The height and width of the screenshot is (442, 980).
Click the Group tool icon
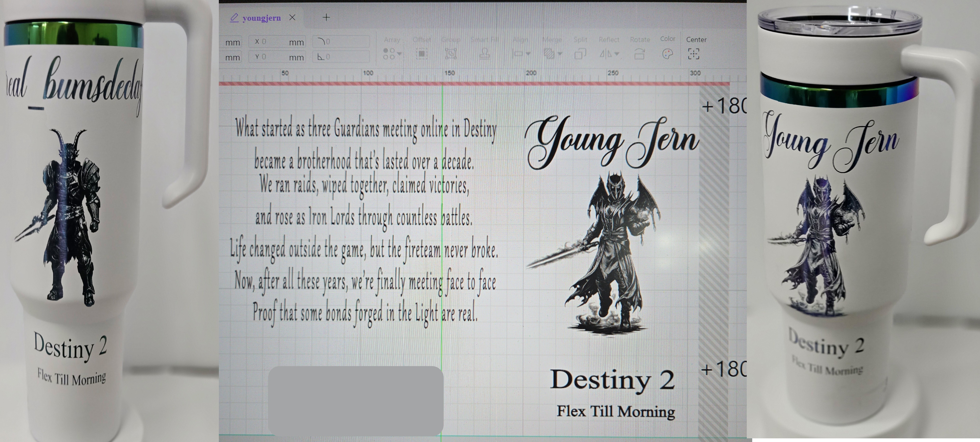coord(451,54)
